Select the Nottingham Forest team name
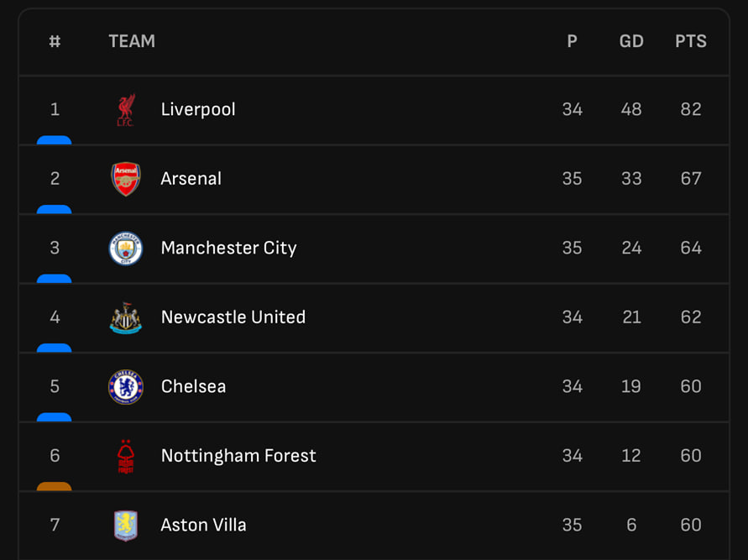The image size is (748, 560). [238, 456]
